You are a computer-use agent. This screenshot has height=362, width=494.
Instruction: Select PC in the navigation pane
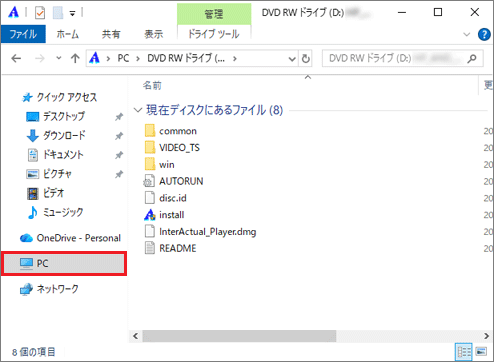click(64, 264)
